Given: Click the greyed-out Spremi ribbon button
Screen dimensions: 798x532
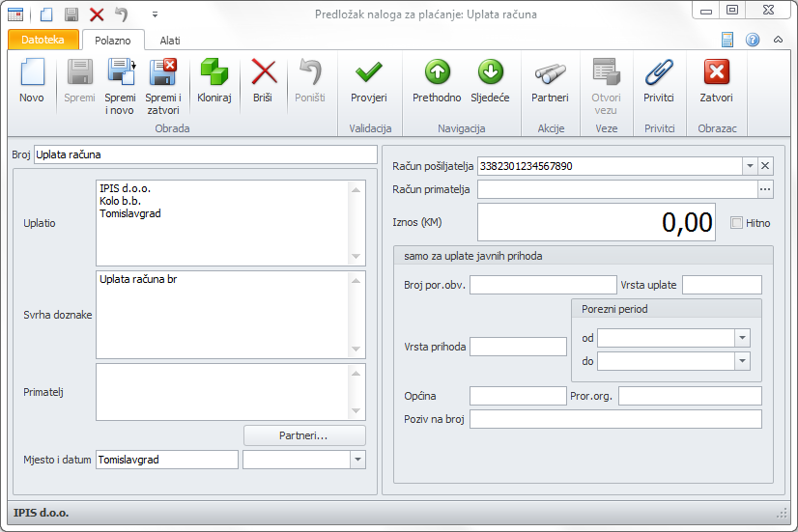Looking at the screenshot, I should [x=79, y=81].
